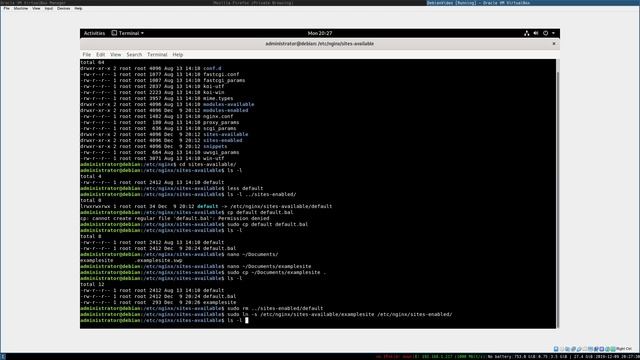Screen dimensions: 640x360
Task: Click the proxy_params file name
Action: 221,122
